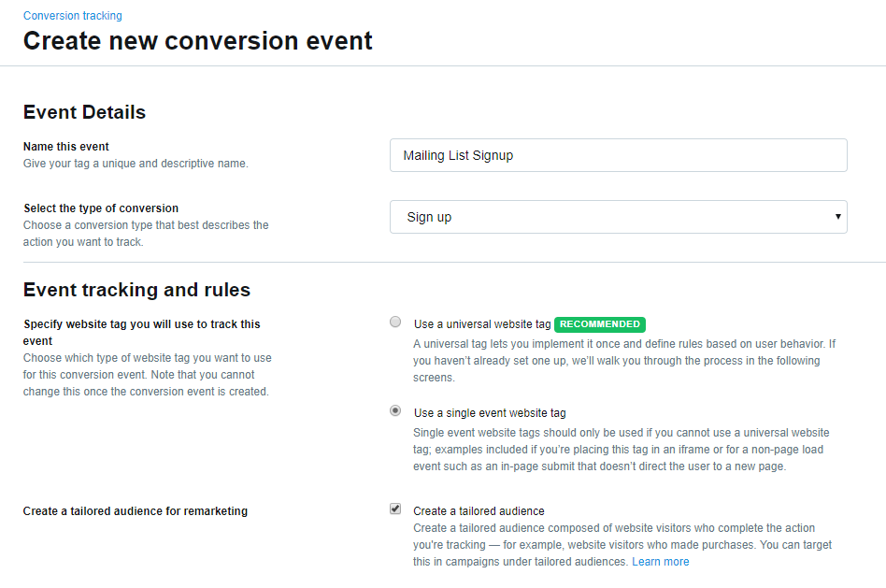Viewport: 886px width, 588px height.
Task: Click the "Event Details" section heading
Action: 84,111
